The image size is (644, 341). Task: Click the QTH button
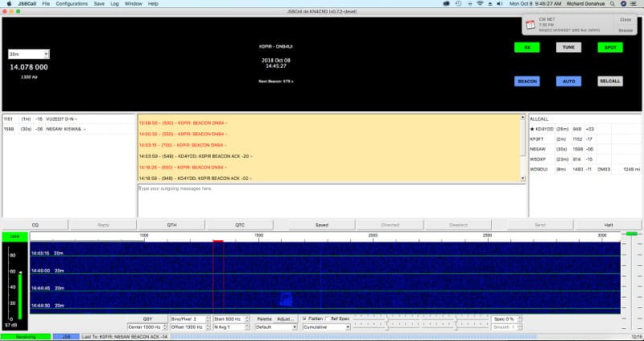click(x=171, y=225)
